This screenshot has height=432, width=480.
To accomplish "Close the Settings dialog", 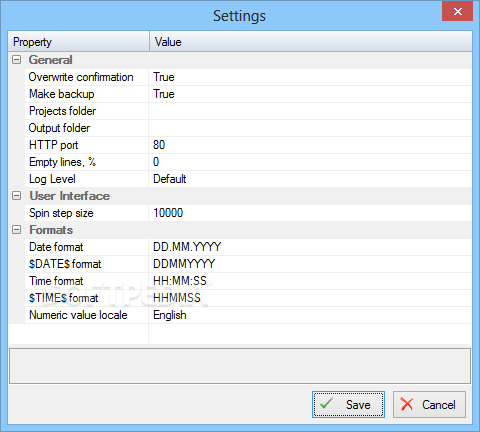I will tap(457, 11).
